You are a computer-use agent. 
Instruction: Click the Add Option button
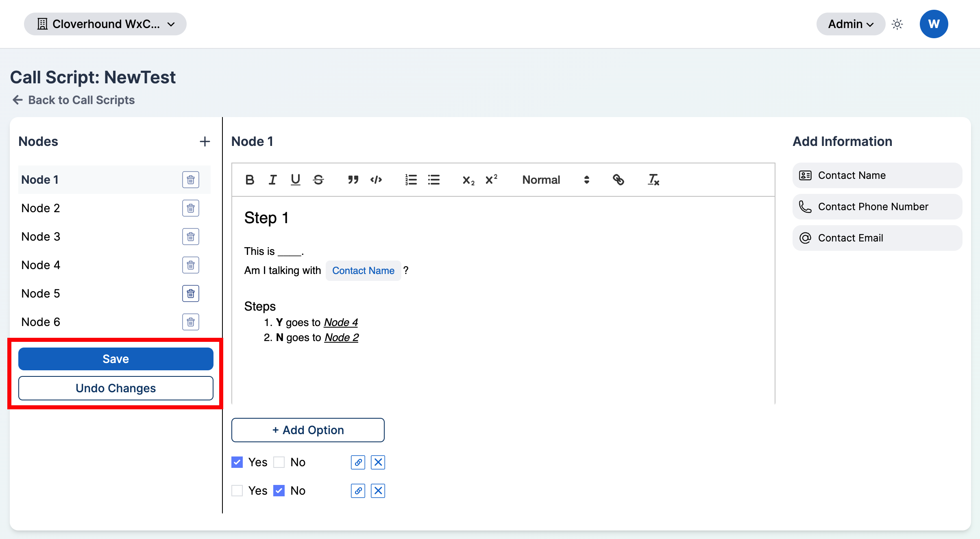pos(308,430)
